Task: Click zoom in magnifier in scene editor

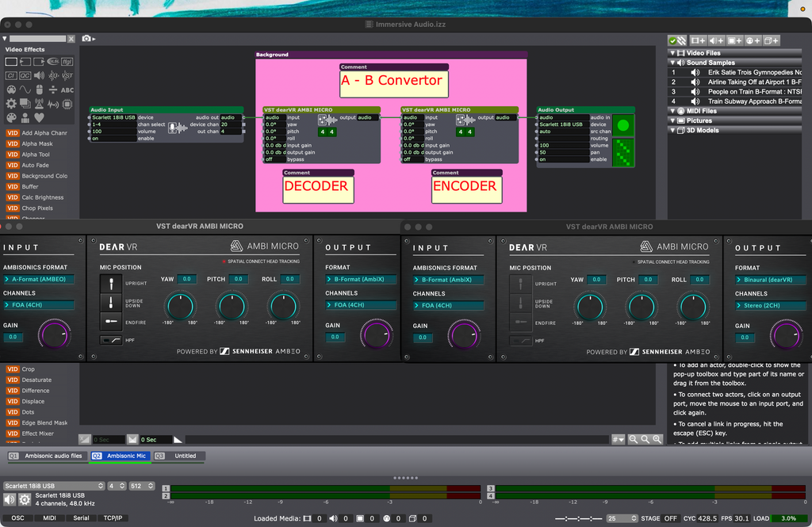Action: tap(657, 439)
